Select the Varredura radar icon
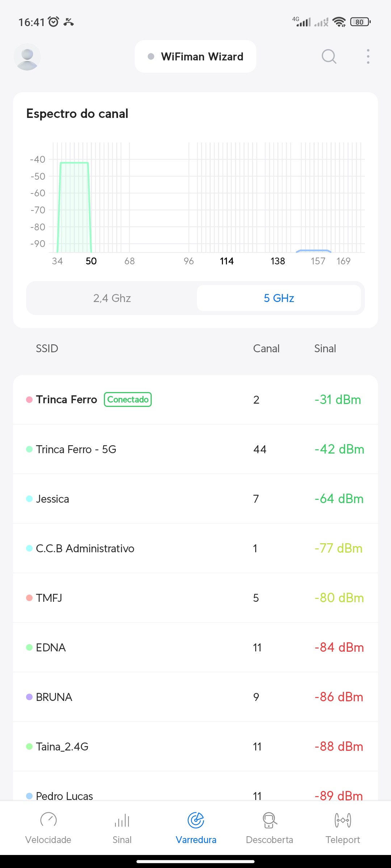Viewport: 391px width, 868px height. click(196, 820)
